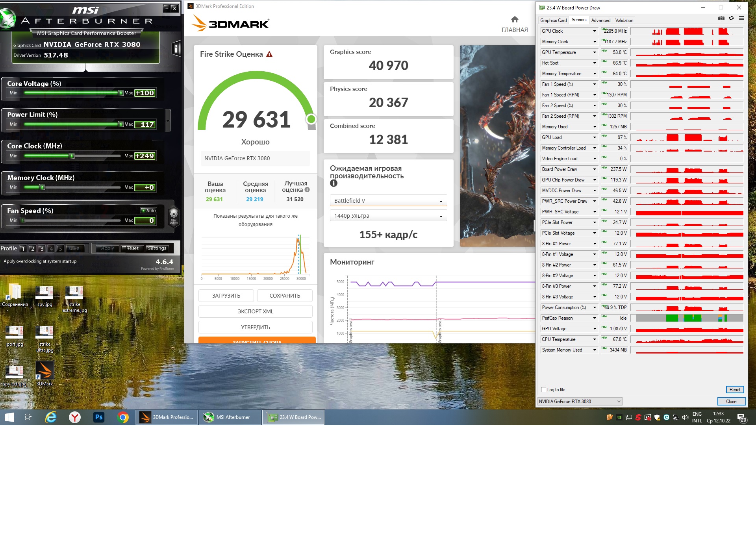Open the GPU-Z hamburger menu
The width and height of the screenshot is (756, 535).
(741, 18)
